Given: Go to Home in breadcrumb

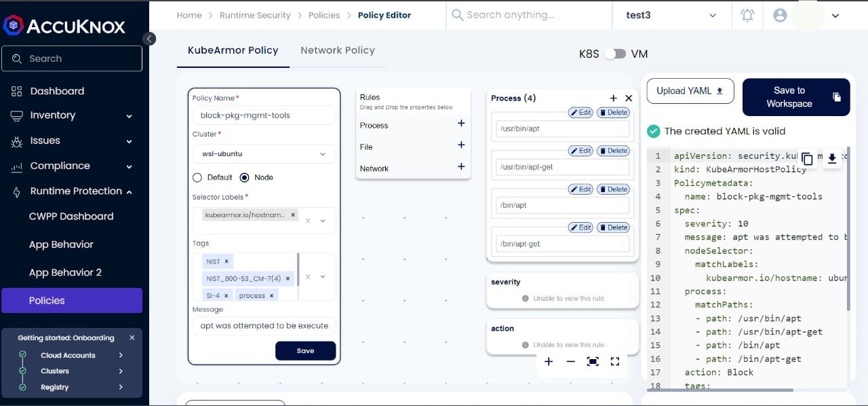Looking at the screenshot, I should [x=189, y=15].
